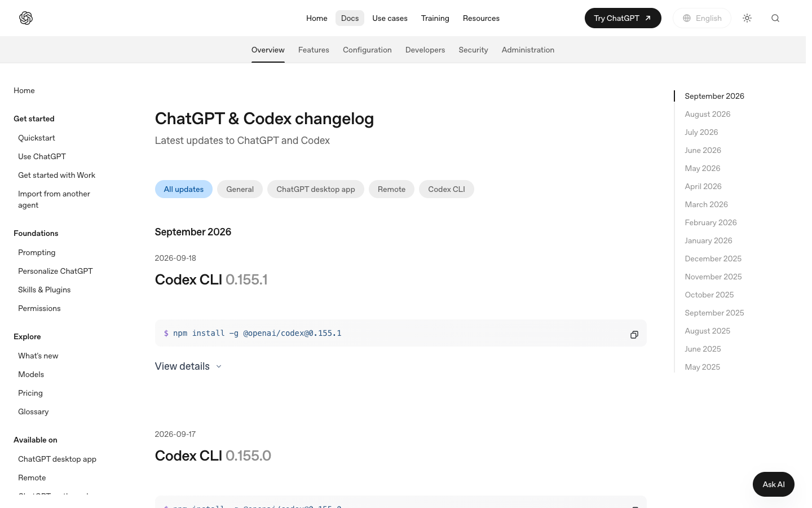812x508 pixels.
Task: Jump to September 2026 in page outline
Action: point(714,96)
